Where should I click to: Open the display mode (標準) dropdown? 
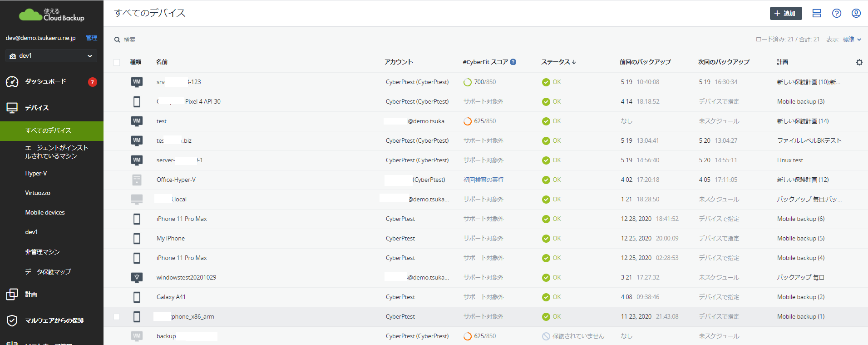[852, 40]
